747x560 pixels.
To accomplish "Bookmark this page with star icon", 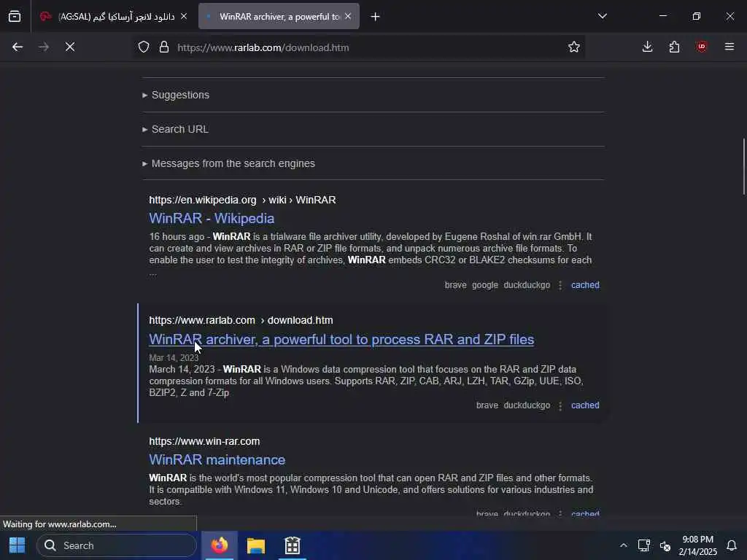I will [x=574, y=47].
